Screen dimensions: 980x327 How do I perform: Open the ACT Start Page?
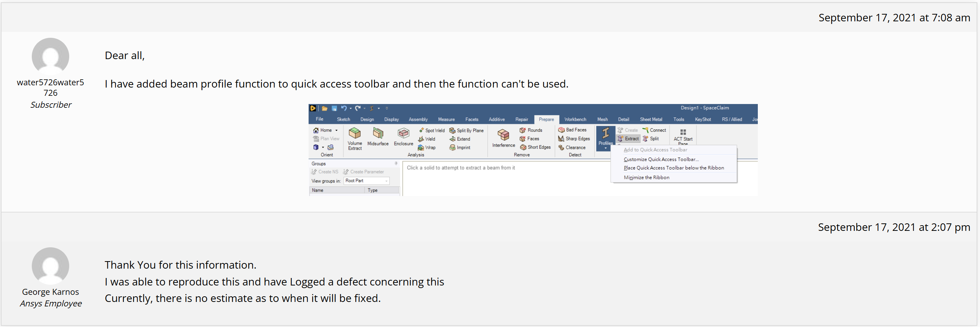[x=683, y=137]
